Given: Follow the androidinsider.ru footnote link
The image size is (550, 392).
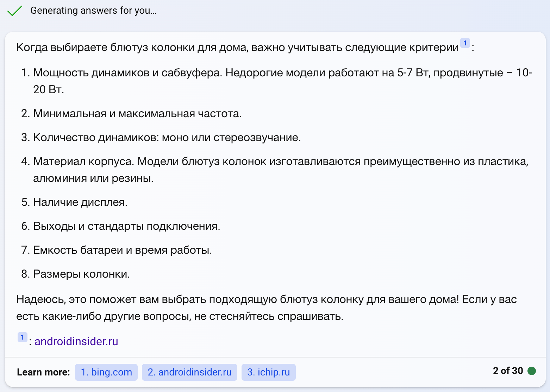Looking at the screenshot, I should [76, 341].
